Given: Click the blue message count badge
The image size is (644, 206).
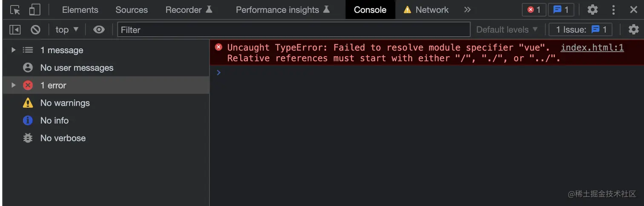Looking at the screenshot, I should (561, 10).
